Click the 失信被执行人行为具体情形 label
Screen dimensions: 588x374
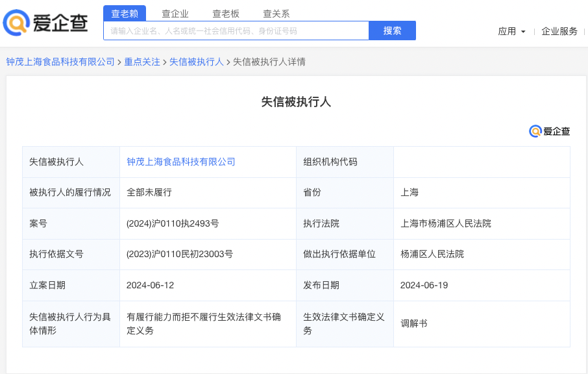pos(70,324)
